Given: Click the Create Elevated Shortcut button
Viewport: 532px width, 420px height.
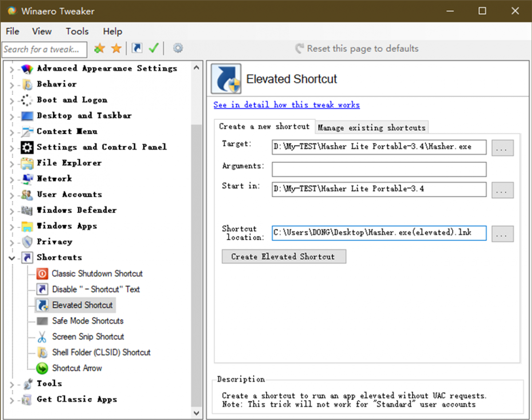Looking at the screenshot, I should [x=284, y=257].
